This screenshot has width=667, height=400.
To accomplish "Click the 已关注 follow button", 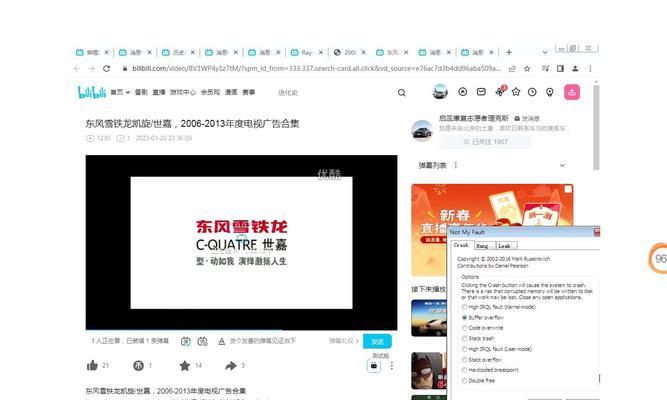I will click(x=485, y=142).
